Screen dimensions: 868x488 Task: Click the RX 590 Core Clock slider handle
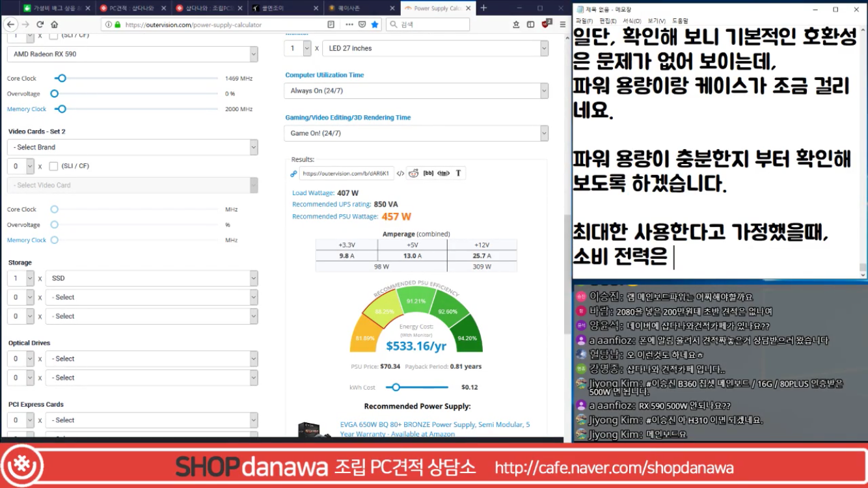point(62,78)
